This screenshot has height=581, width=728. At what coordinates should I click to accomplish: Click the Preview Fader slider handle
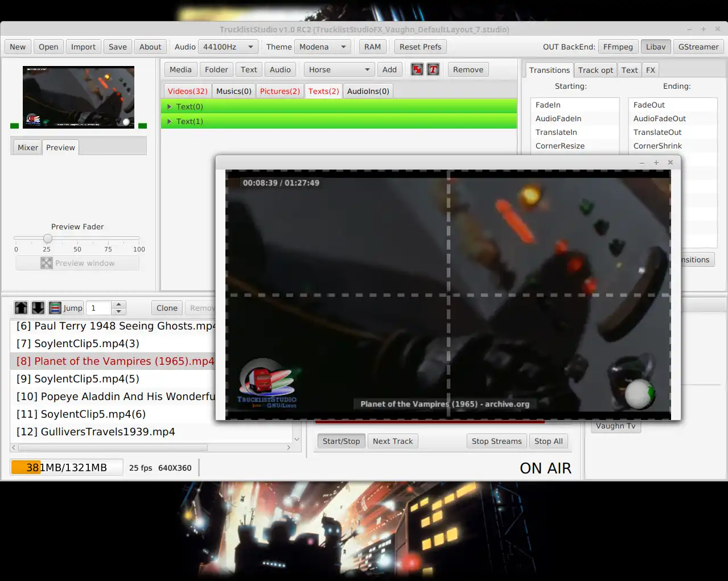48,238
